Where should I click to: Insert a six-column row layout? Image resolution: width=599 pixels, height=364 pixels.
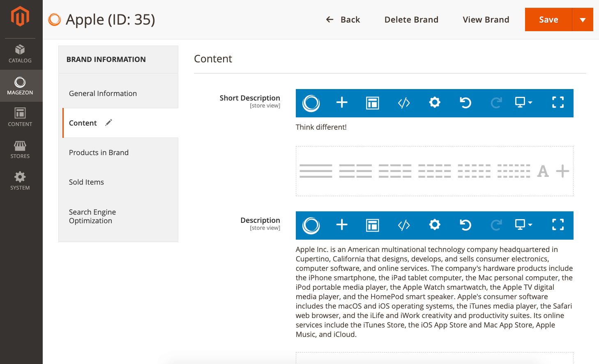click(514, 171)
